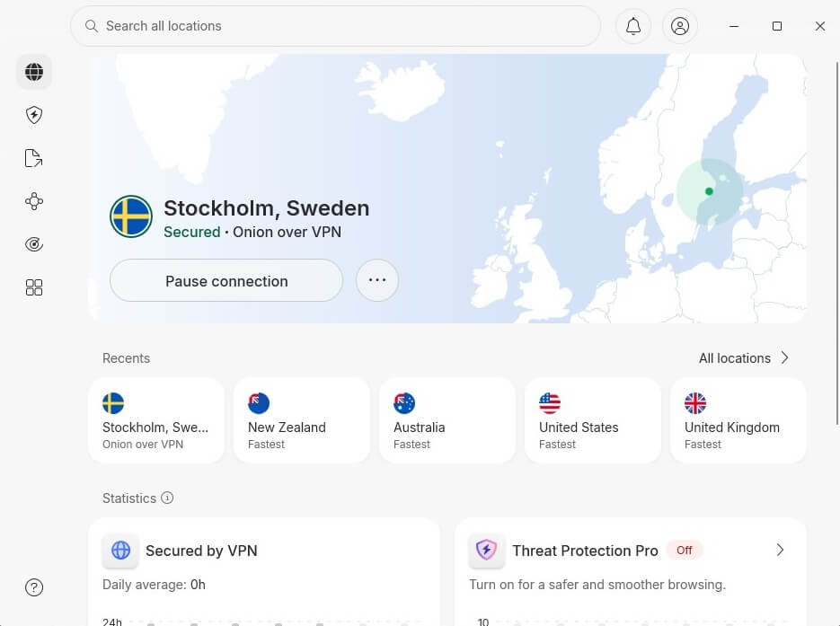The image size is (840, 626).
Task: Connect to New Zealand recent card
Action: 302,420
